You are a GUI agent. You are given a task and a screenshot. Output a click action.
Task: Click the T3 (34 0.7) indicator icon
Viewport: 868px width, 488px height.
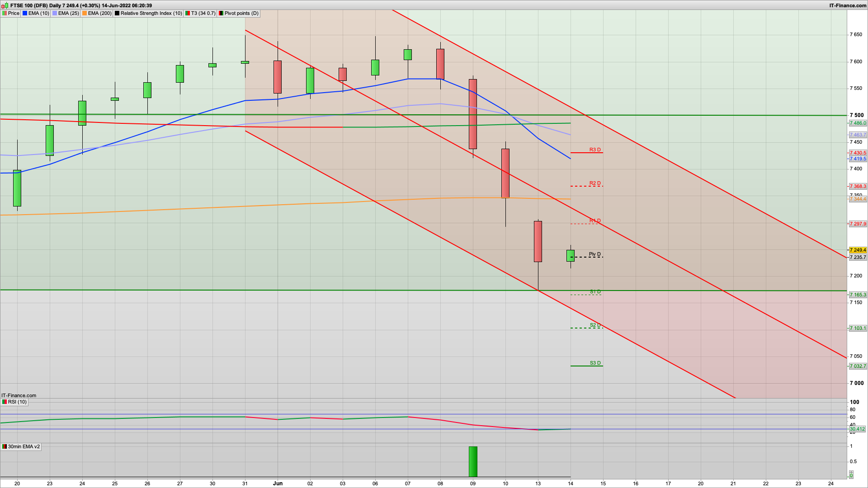pyautogui.click(x=188, y=13)
